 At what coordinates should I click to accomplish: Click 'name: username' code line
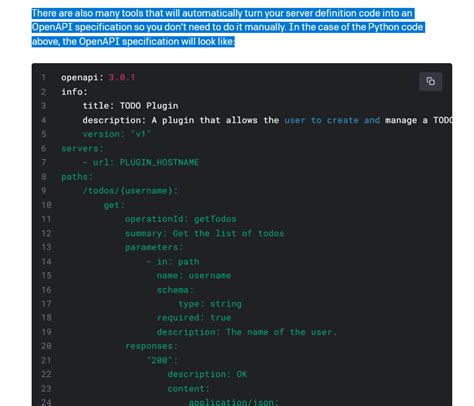click(x=194, y=276)
